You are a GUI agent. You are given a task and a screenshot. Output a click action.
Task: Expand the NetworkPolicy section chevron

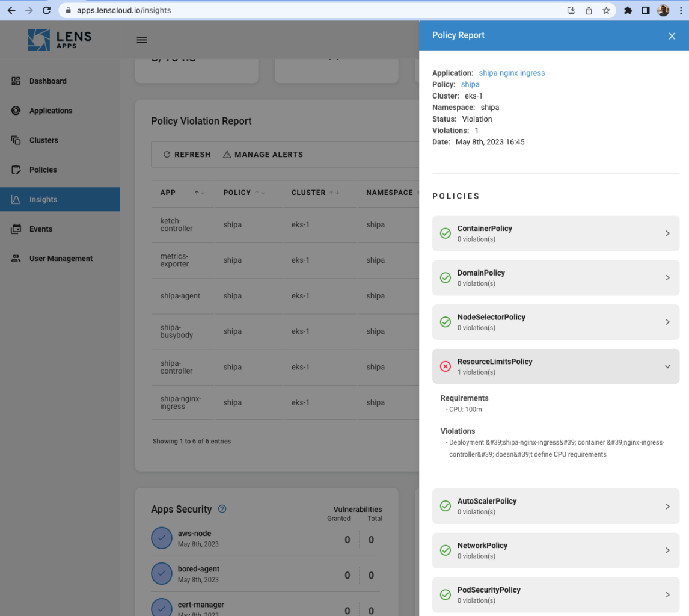[x=667, y=550]
